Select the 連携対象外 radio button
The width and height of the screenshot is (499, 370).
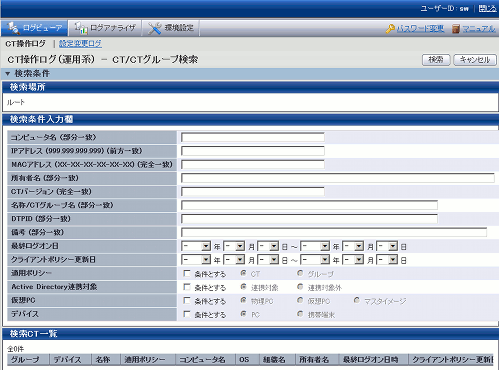tap(300, 287)
